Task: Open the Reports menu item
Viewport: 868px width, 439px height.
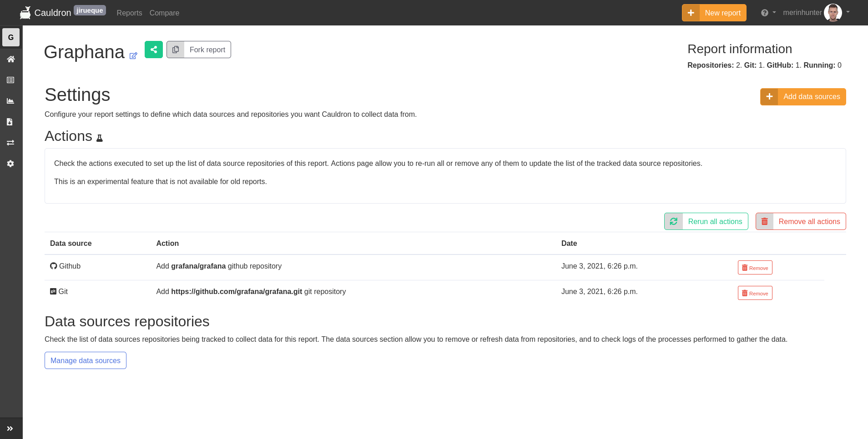Action: pyautogui.click(x=129, y=13)
